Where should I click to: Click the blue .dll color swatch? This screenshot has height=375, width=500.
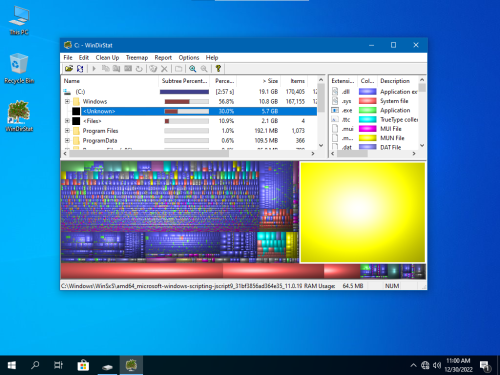368,92
